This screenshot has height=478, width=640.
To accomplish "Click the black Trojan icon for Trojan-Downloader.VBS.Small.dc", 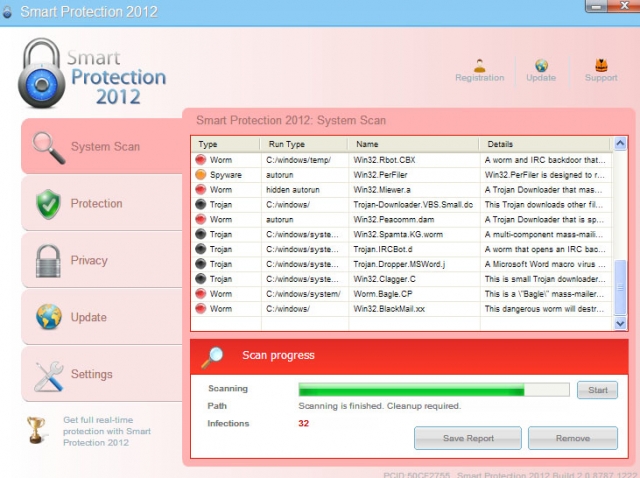I will pos(200,205).
